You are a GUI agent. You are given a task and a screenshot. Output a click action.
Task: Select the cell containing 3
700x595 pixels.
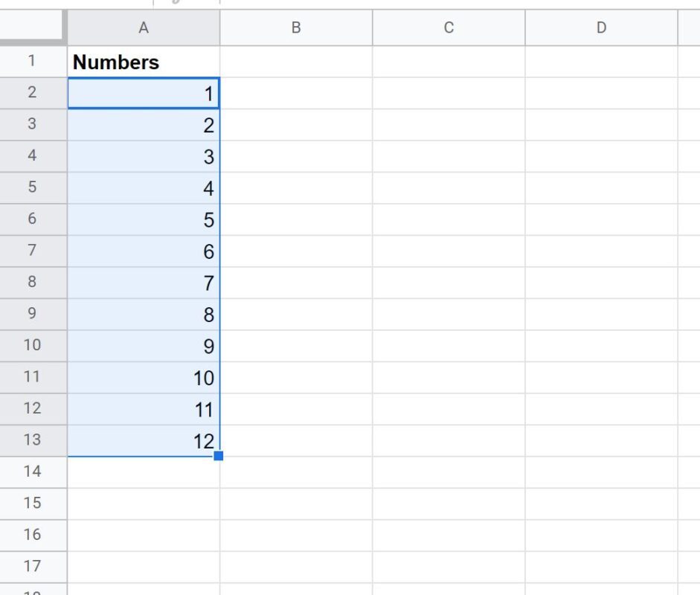point(144,157)
